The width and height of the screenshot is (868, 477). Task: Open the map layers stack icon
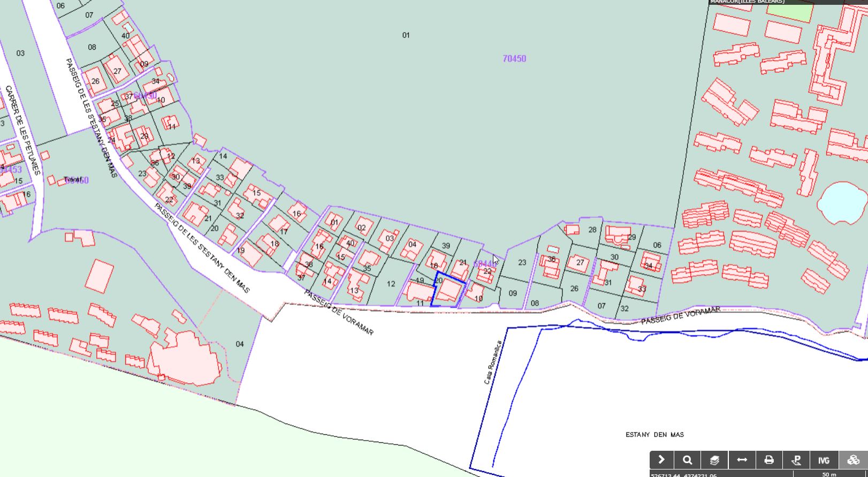[714, 460]
